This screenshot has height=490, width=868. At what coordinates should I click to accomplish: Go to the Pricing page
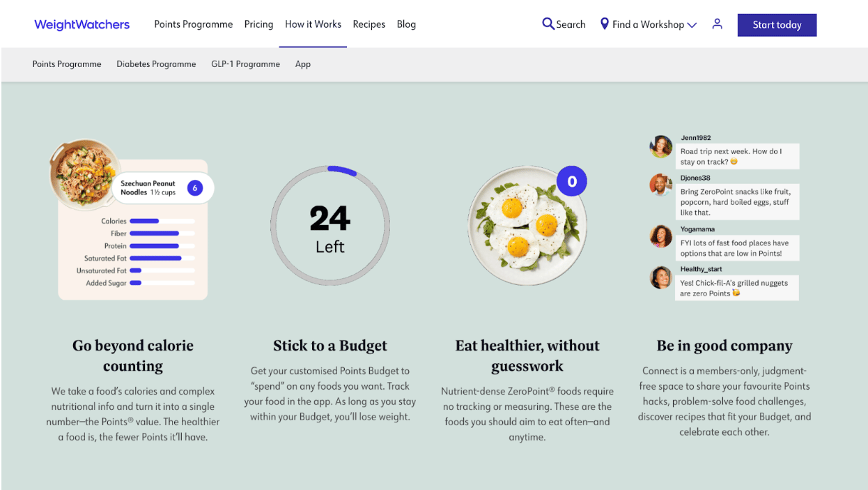[x=258, y=24]
